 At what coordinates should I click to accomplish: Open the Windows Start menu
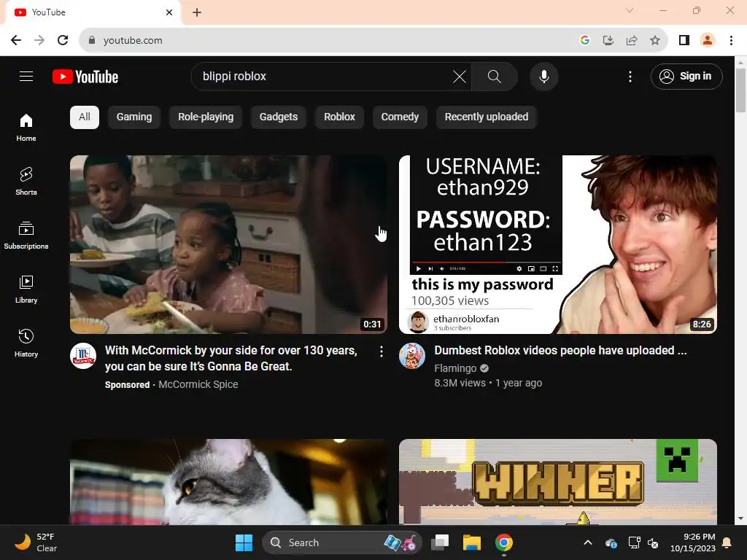[244, 542]
